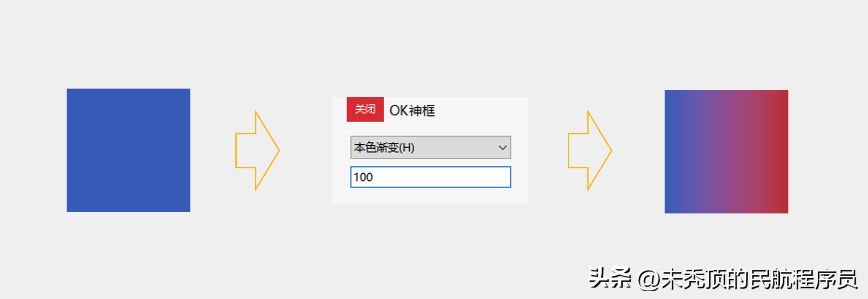Pick the blue left edge of gradient square

pos(669,152)
